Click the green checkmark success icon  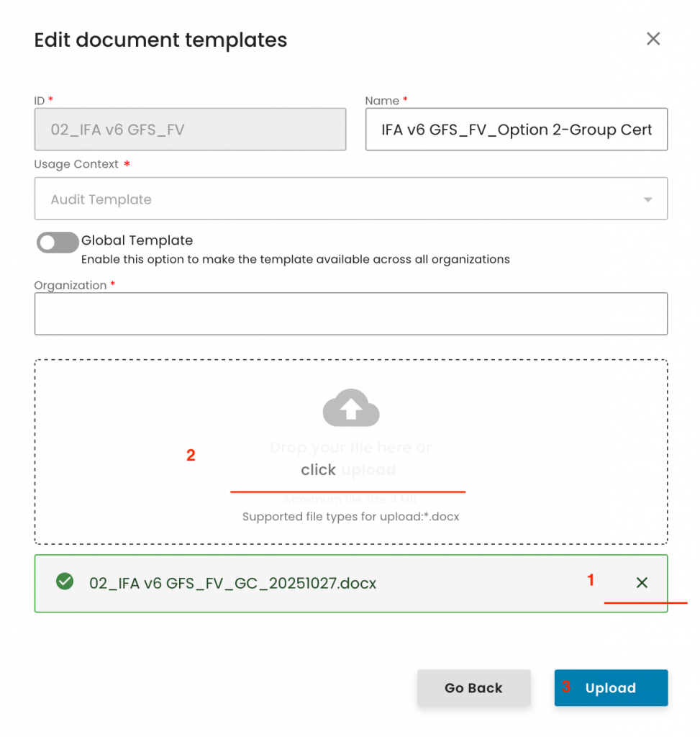click(65, 582)
